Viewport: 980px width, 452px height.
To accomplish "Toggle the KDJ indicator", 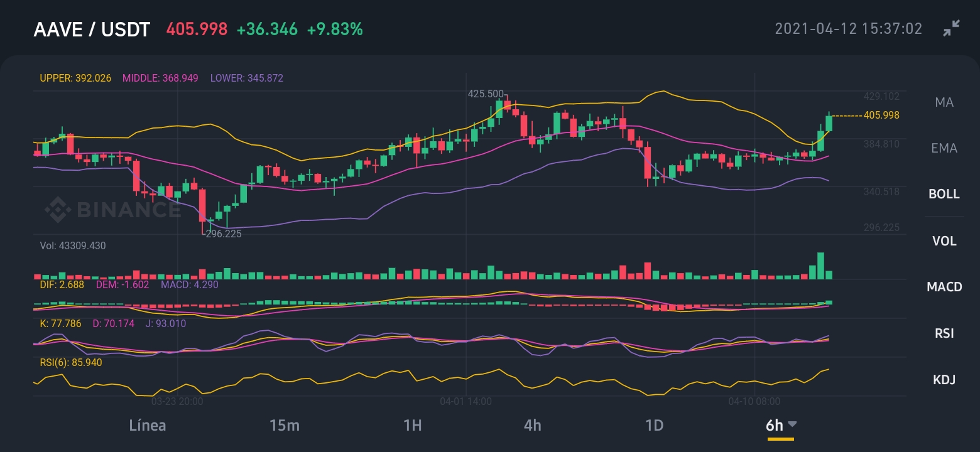I will pyautogui.click(x=944, y=379).
